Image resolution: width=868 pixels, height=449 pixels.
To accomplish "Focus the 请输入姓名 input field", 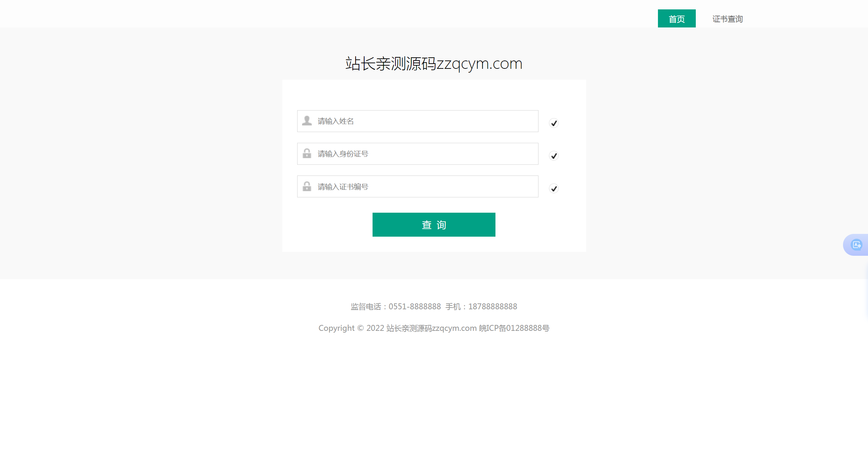I will coord(418,121).
